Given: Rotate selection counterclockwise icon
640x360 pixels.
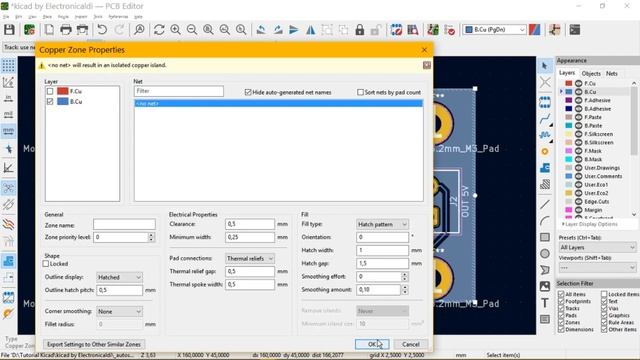Looking at the screenshot, I should pyautogui.click(x=261, y=30).
